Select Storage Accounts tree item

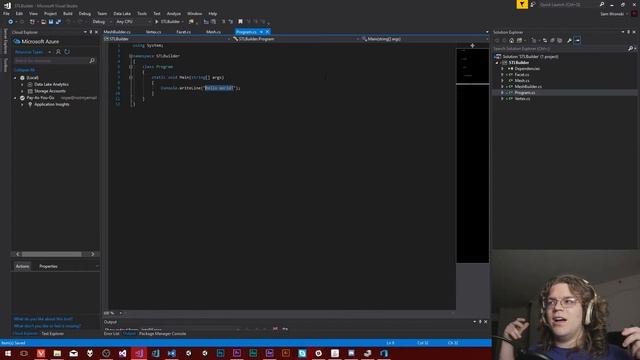click(x=50, y=91)
